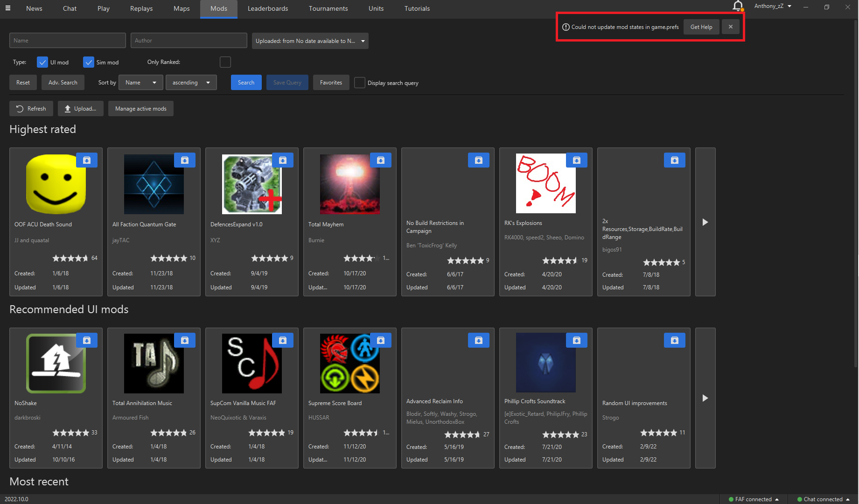859x504 pixels.
Task: Open the ascending sort order dropdown
Action: coord(191,83)
